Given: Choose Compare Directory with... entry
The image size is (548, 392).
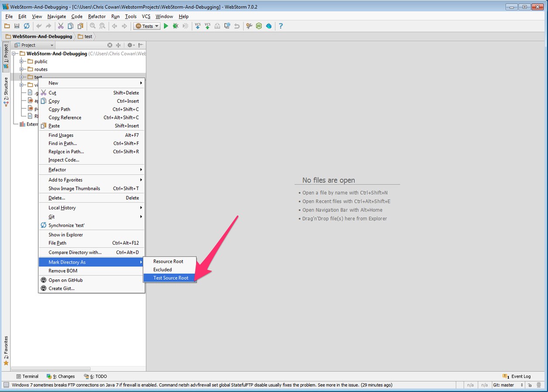Looking at the screenshot, I should pos(92,253).
